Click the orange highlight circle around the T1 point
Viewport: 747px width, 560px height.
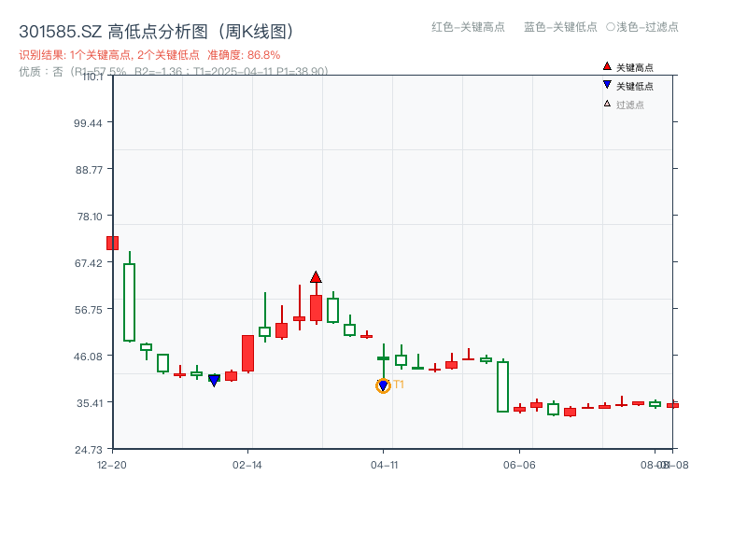coord(383,385)
